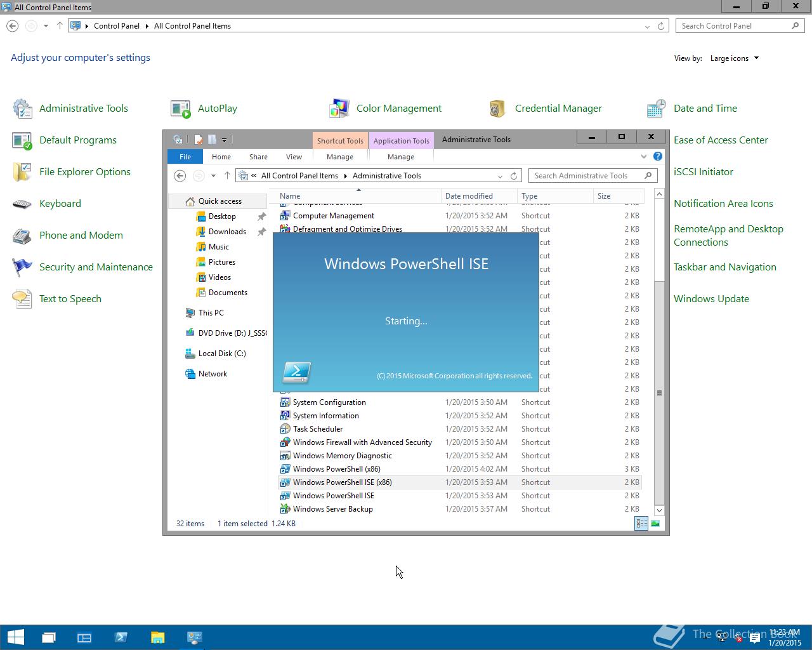Screen dimensions: 812x650
Task: Open Administrative Tools in Control Panel
Action: (x=70, y=109)
